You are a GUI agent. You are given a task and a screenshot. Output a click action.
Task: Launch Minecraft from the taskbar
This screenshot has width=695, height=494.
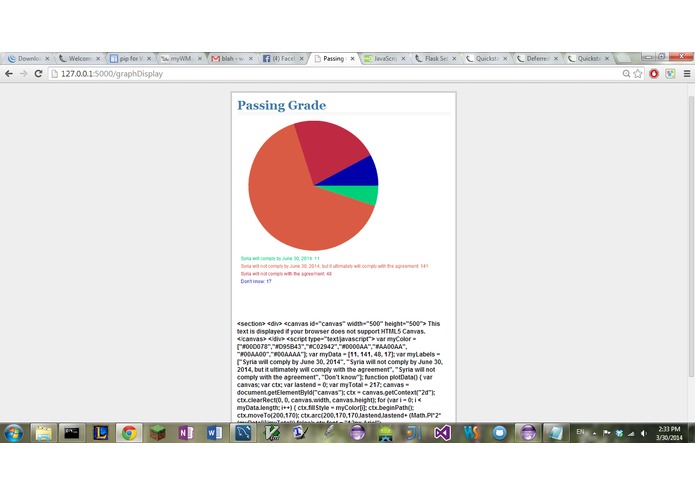pyautogui.click(x=157, y=433)
